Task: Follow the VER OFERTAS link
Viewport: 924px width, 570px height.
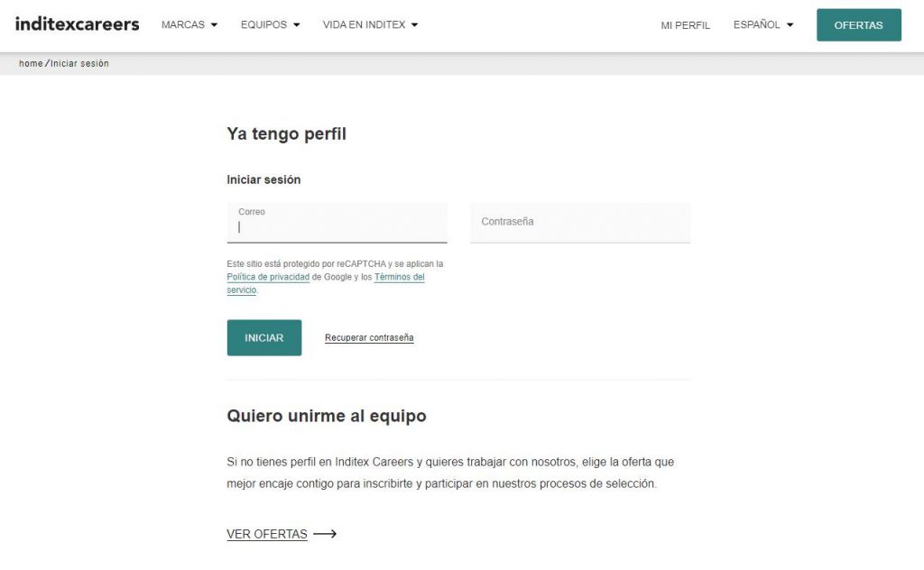Action: coord(267,534)
